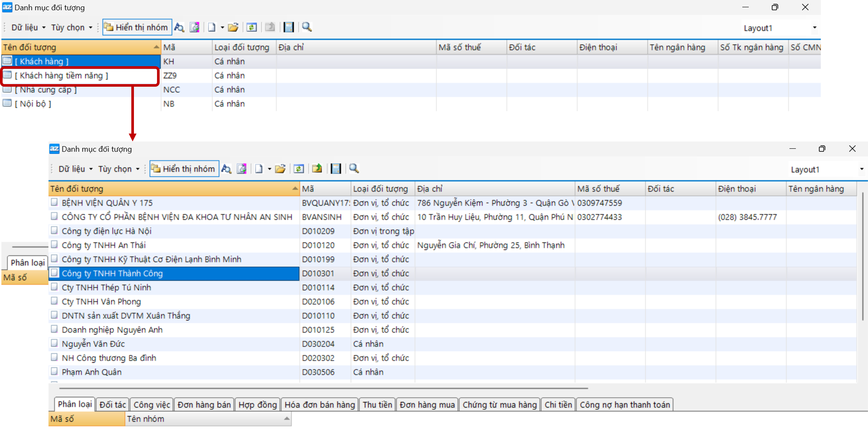The image size is (868, 437).
Task: Click the magnifier search icon in top window toolbar
Action: click(307, 27)
